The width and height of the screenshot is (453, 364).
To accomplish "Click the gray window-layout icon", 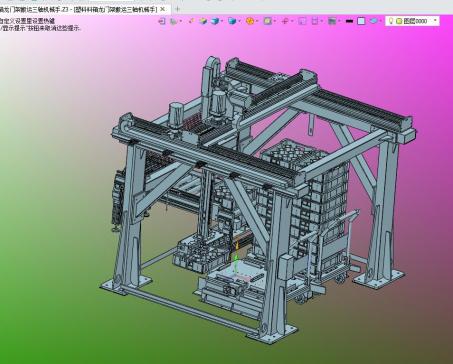I will tap(332, 21).
